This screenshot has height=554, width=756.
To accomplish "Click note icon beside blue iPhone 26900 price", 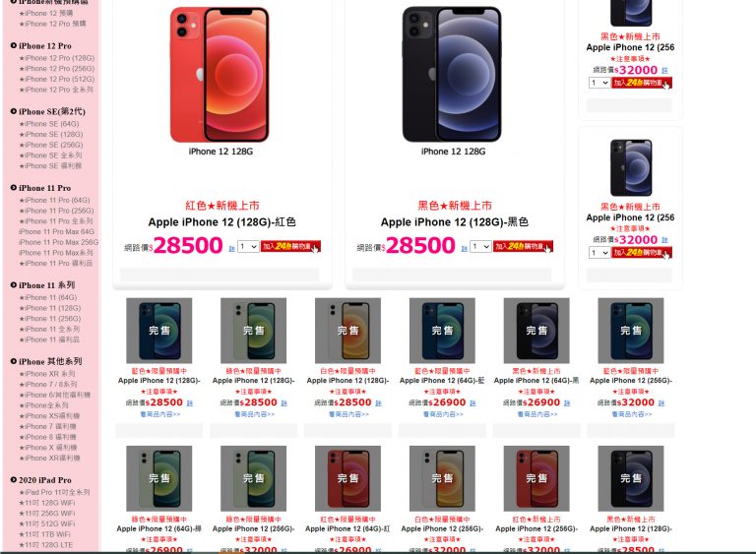I will (x=472, y=403).
